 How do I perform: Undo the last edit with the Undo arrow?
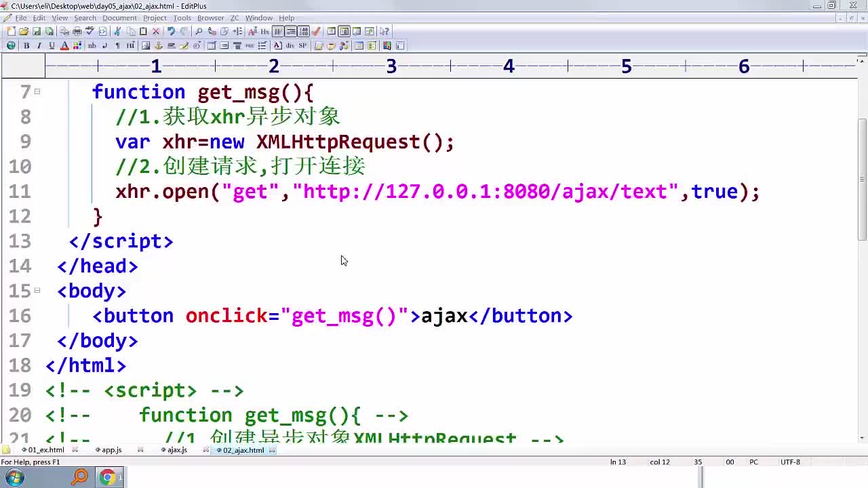pyautogui.click(x=171, y=31)
